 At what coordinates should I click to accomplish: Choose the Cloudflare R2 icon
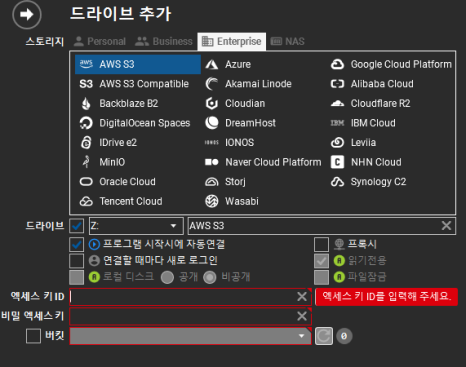pos(337,103)
